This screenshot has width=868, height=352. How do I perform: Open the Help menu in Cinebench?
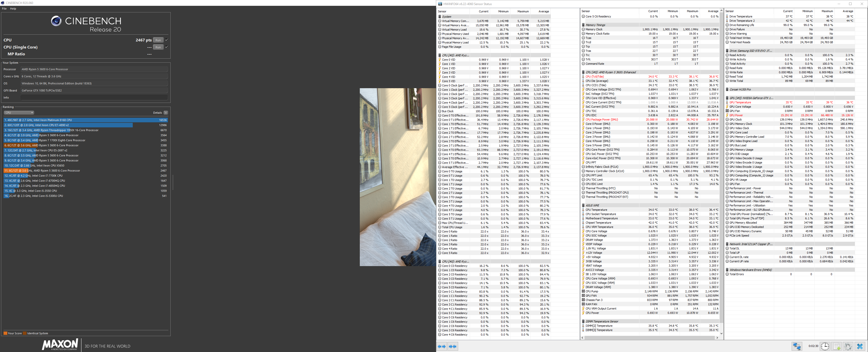13,9
